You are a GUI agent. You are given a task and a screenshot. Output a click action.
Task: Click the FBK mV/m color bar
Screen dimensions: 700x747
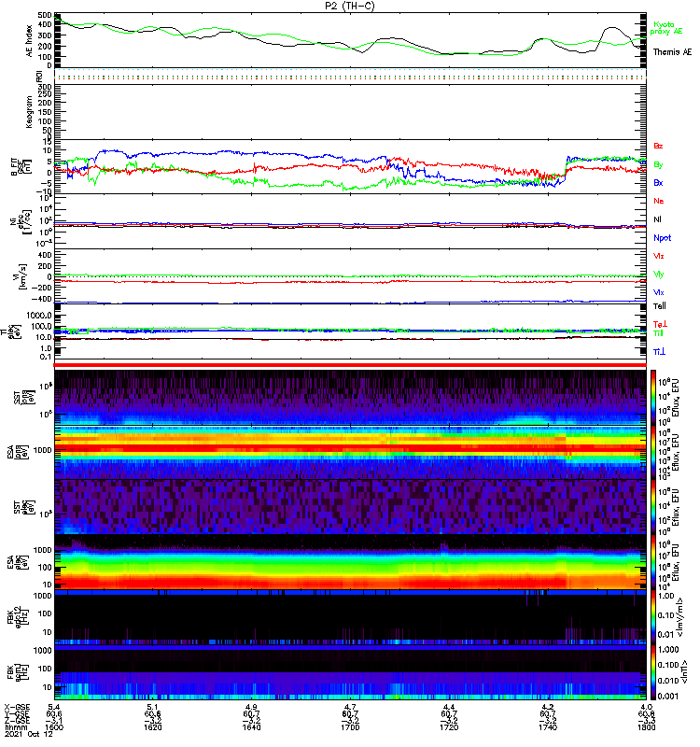coord(653,617)
